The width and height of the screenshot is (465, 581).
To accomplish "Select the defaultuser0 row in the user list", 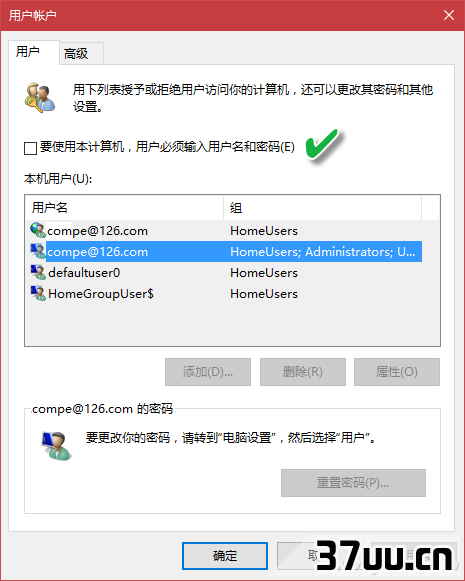I will click(226, 273).
